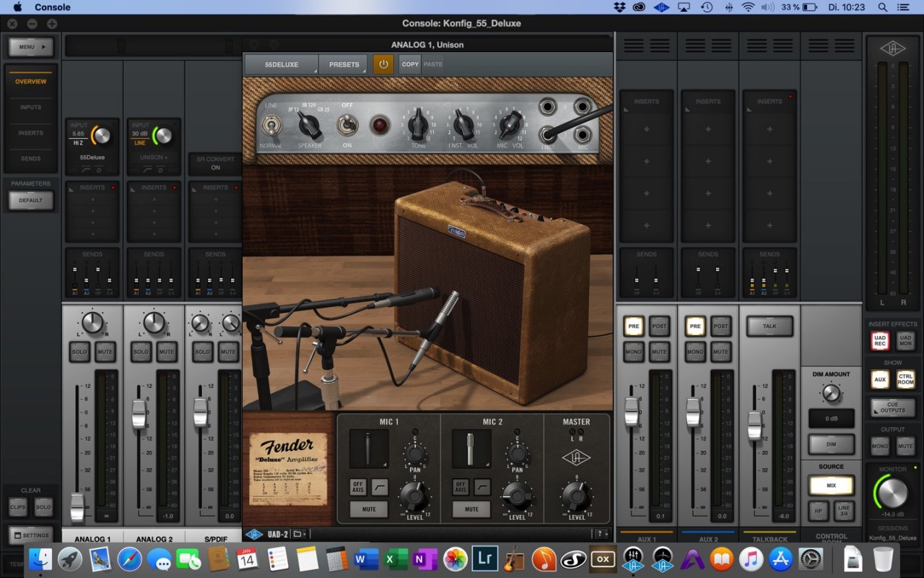Toggle OFF AXIS for MIC 1

click(358, 486)
